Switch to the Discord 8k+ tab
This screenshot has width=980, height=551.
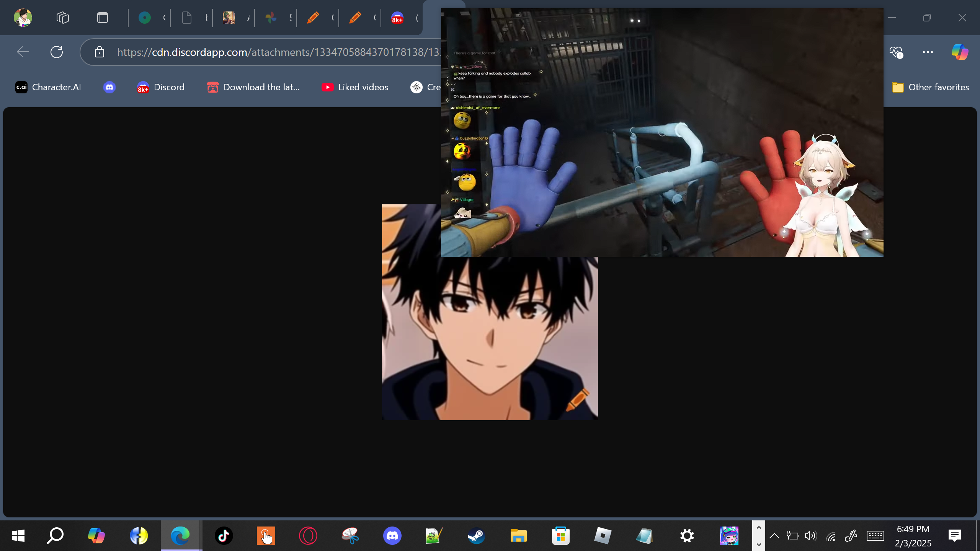pos(397,18)
